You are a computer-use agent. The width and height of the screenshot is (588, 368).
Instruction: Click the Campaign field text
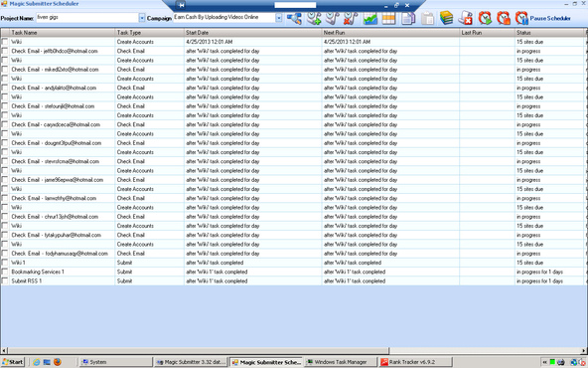(x=216, y=17)
